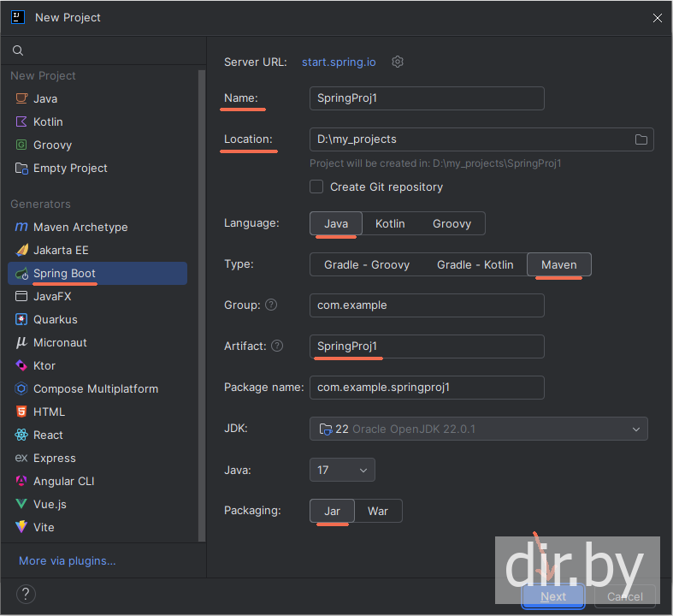Select Groovy as the language
This screenshot has height=616, width=673.
coord(452,223)
